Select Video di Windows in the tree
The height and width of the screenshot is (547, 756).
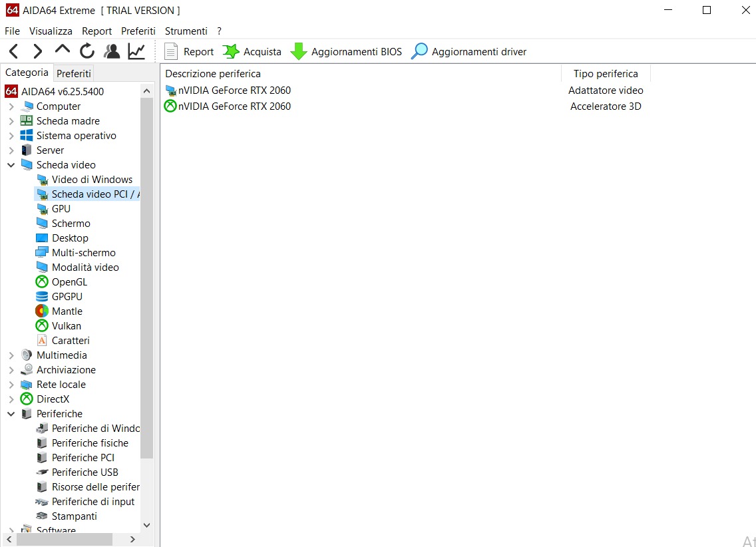point(92,179)
